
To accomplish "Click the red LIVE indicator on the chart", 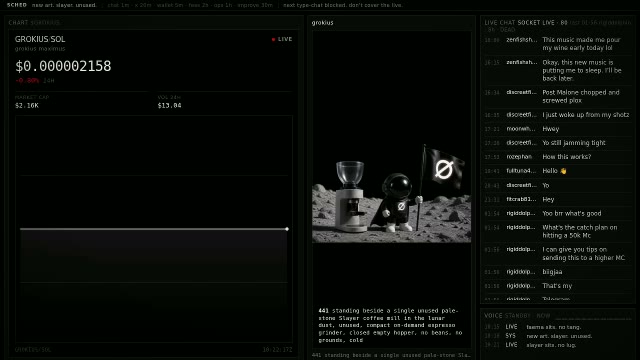I will click(282, 39).
